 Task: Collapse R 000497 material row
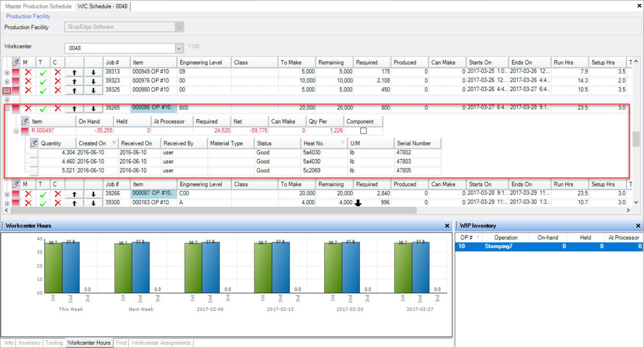[16, 131]
